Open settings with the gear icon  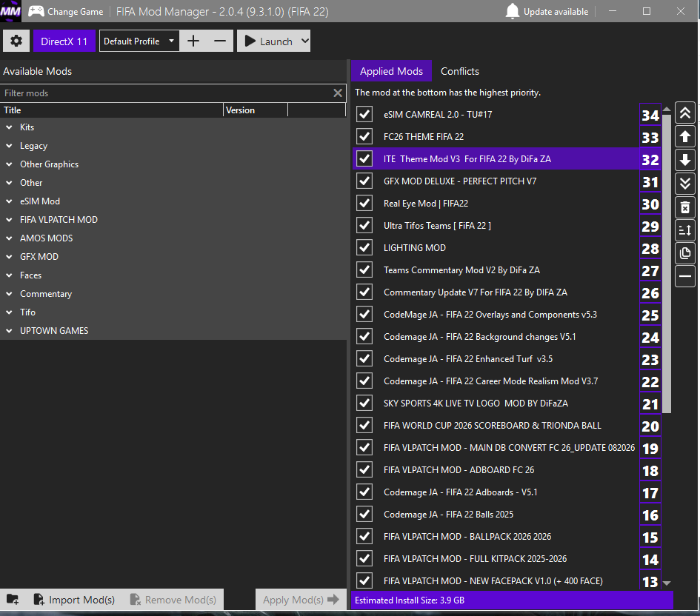click(16, 41)
